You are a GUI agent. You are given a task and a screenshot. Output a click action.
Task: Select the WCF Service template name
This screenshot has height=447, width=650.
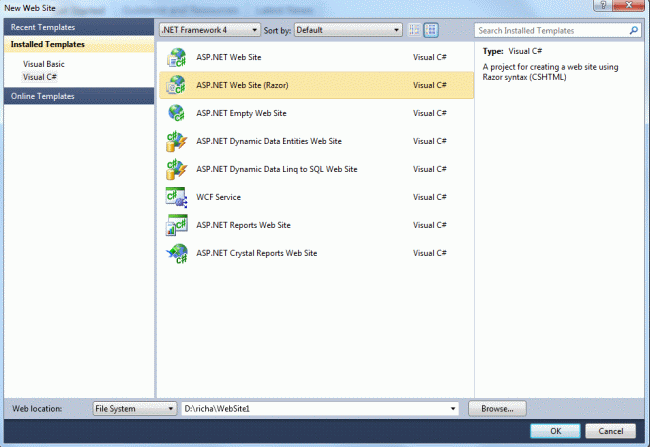[x=218, y=197]
